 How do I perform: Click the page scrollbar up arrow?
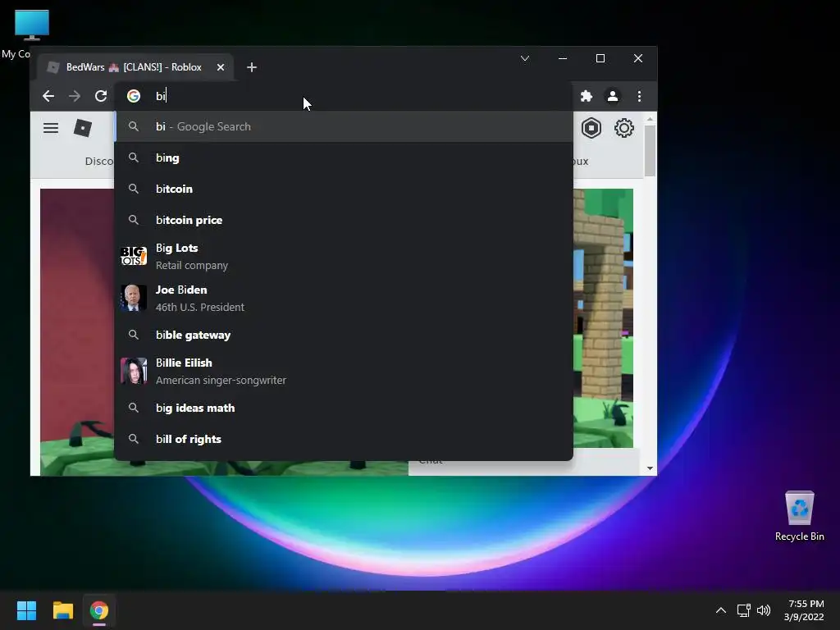(x=650, y=119)
